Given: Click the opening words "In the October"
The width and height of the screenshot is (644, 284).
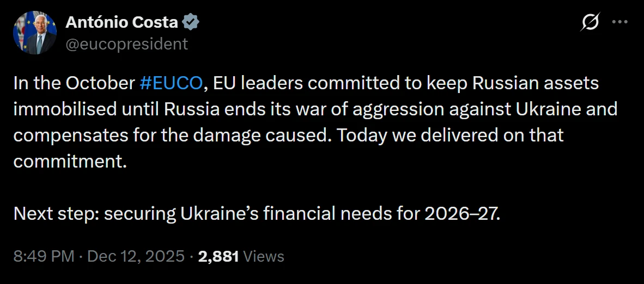Looking at the screenshot, I should point(74,83).
